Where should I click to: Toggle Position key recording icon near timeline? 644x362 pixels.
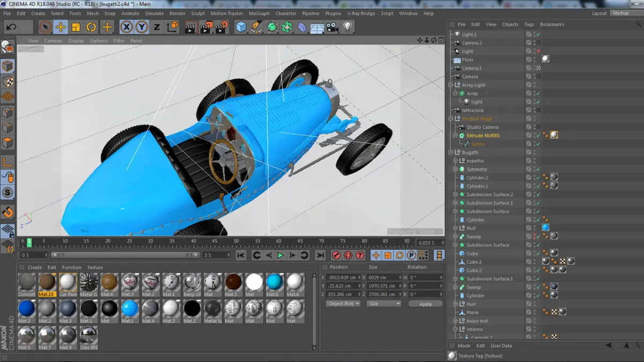tap(376, 255)
